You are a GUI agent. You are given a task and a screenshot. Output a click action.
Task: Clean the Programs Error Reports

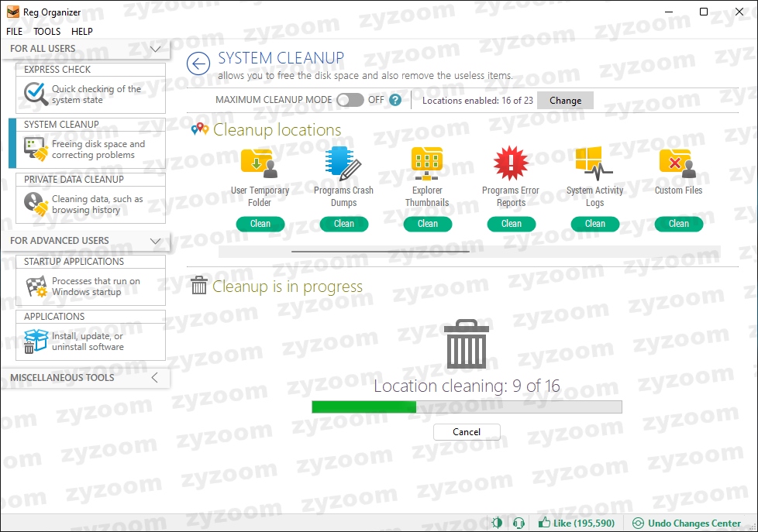(x=511, y=224)
